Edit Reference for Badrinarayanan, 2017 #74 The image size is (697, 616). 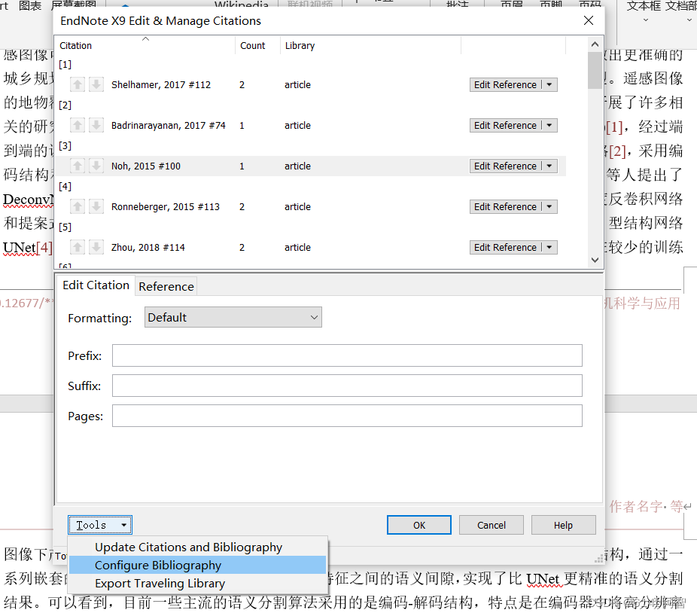click(x=505, y=126)
